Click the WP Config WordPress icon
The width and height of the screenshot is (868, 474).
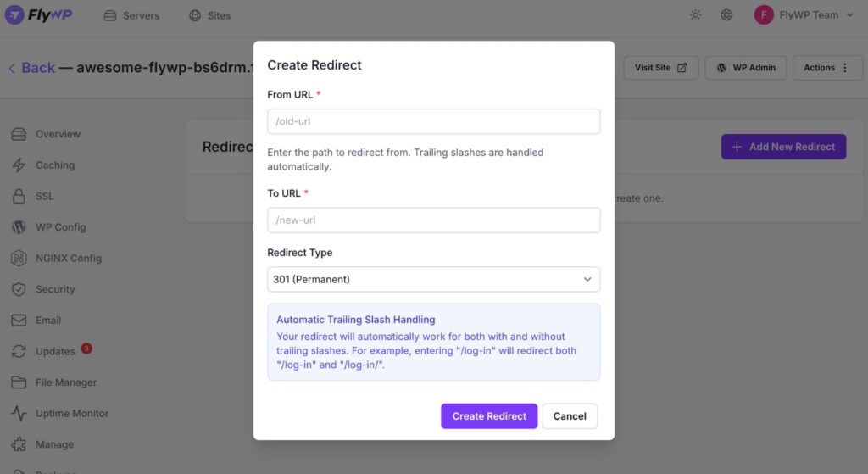19,227
